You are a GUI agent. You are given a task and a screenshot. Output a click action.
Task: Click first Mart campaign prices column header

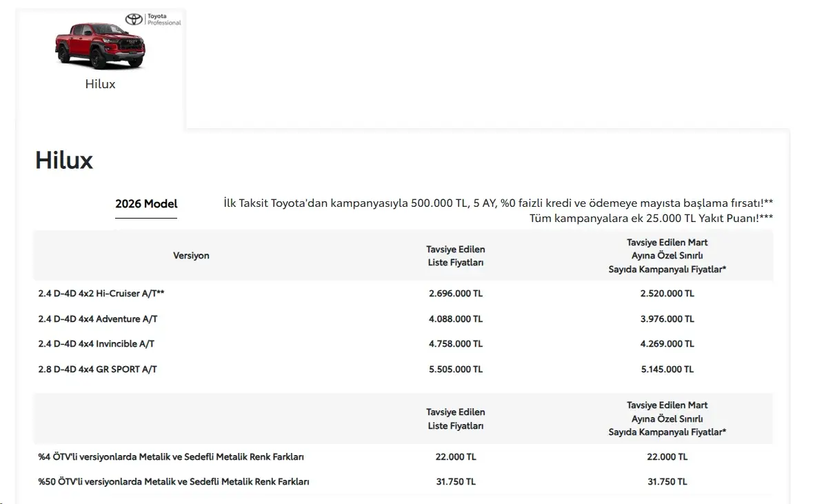(667, 256)
